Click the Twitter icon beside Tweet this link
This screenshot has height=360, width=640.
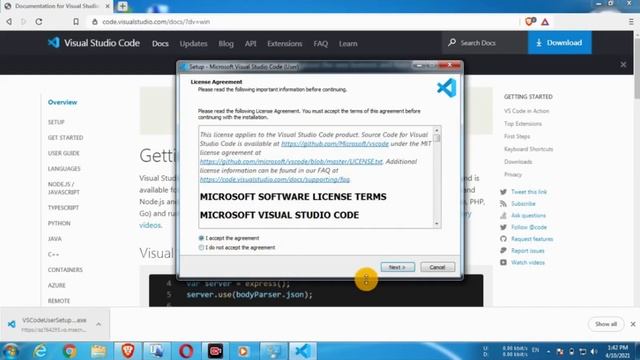[503, 192]
